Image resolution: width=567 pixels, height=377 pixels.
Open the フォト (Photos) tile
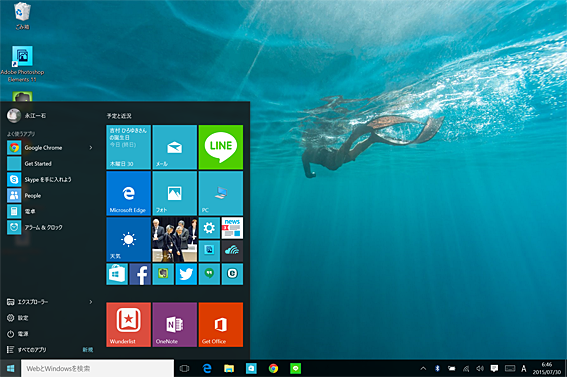175,193
